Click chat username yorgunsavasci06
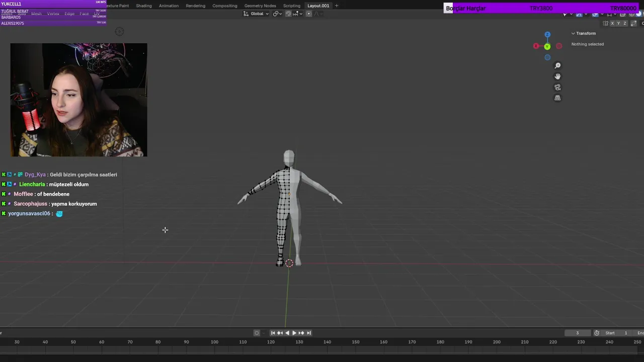The image size is (644, 362). click(x=29, y=214)
